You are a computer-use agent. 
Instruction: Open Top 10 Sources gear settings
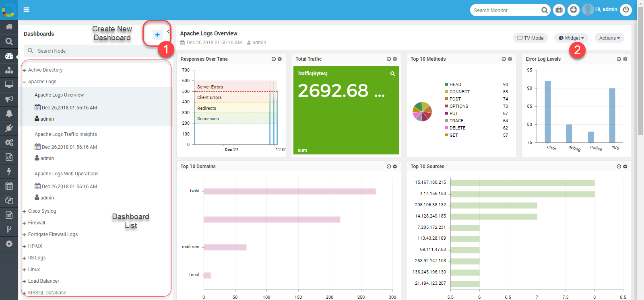(x=625, y=166)
